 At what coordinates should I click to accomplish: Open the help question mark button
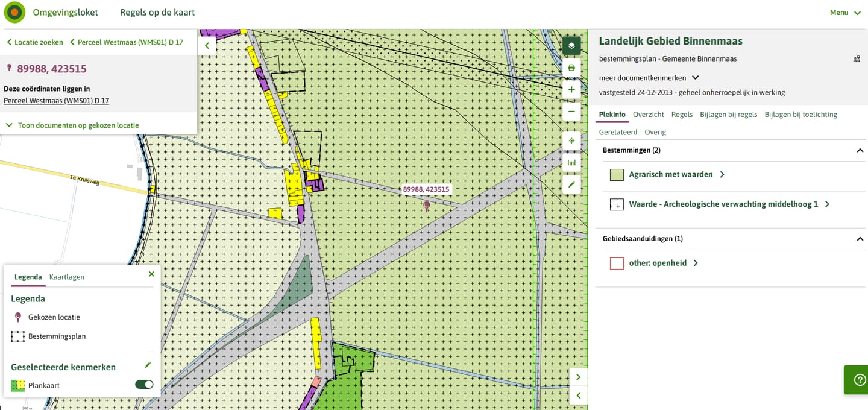click(856, 380)
